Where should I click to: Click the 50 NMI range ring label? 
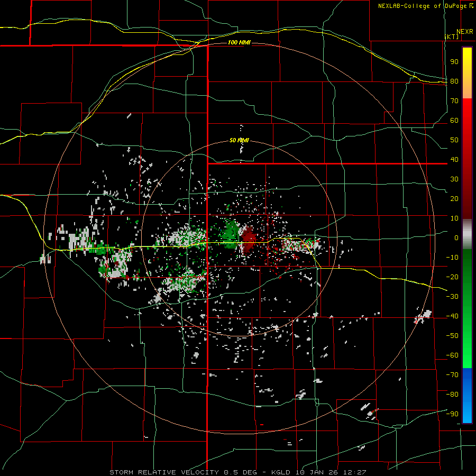[239, 140]
